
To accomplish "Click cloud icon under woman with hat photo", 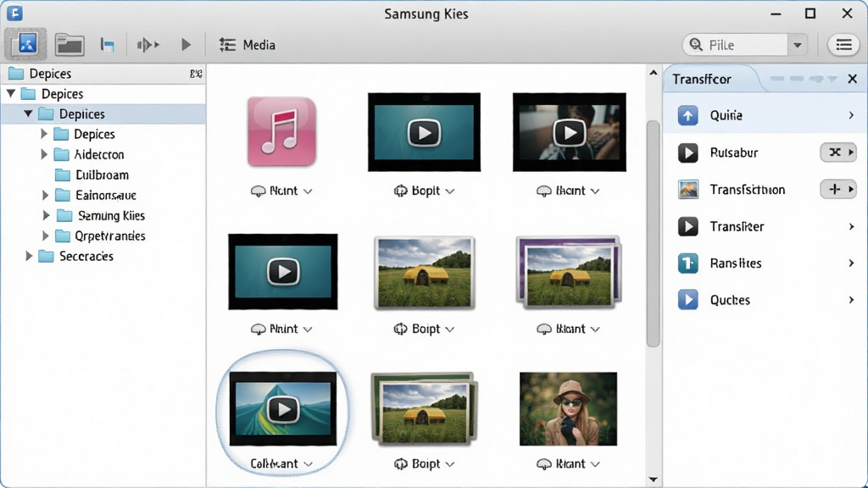I will [x=544, y=464].
